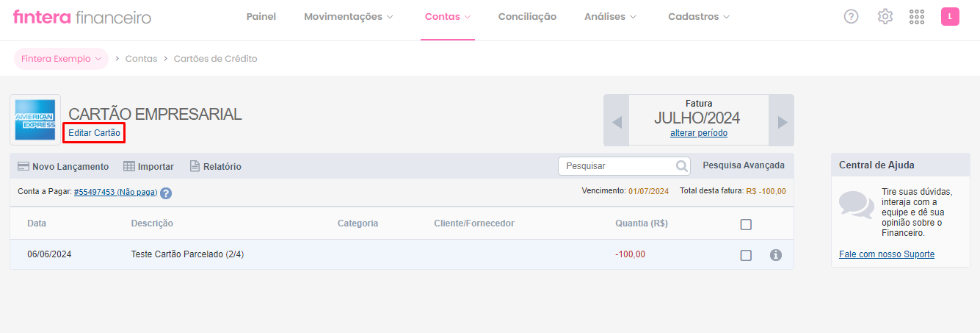The image size is (980, 333).
Task: Open the Relatório button
Action: point(216,166)
